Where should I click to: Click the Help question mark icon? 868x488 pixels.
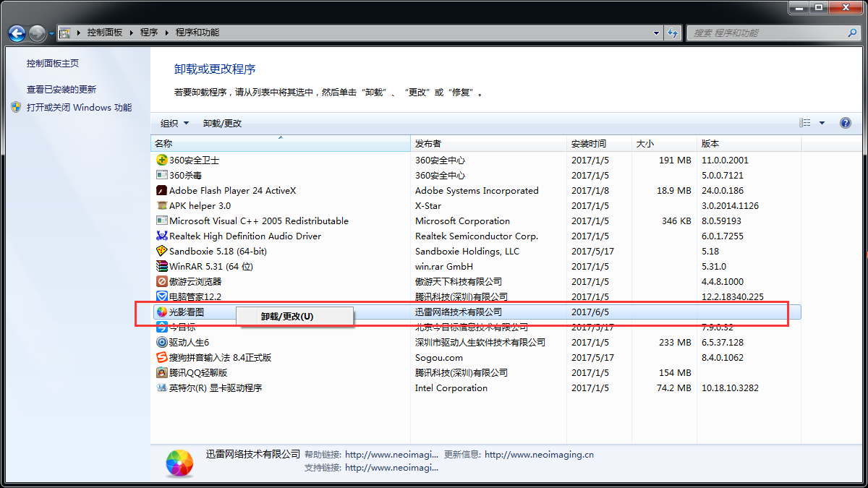point(845,122)
